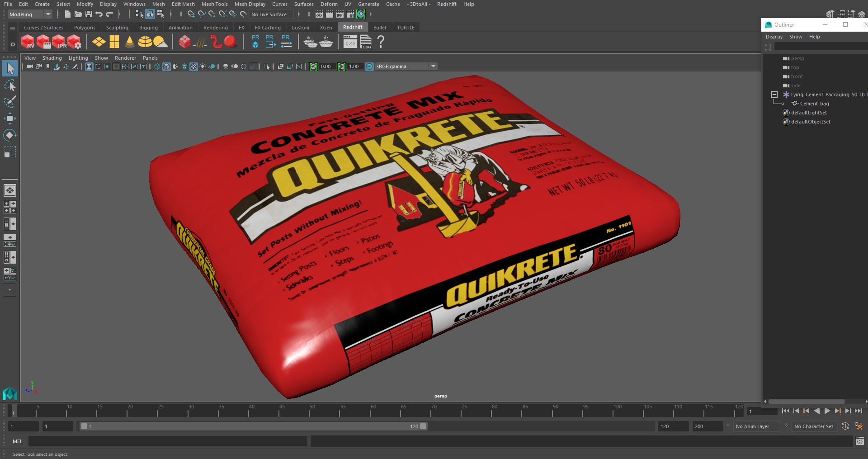Viewport: 868px width, 459px height.
Task: Switch to single perspective pane layout
Action: pyautogui.click(x=10, y=190)
